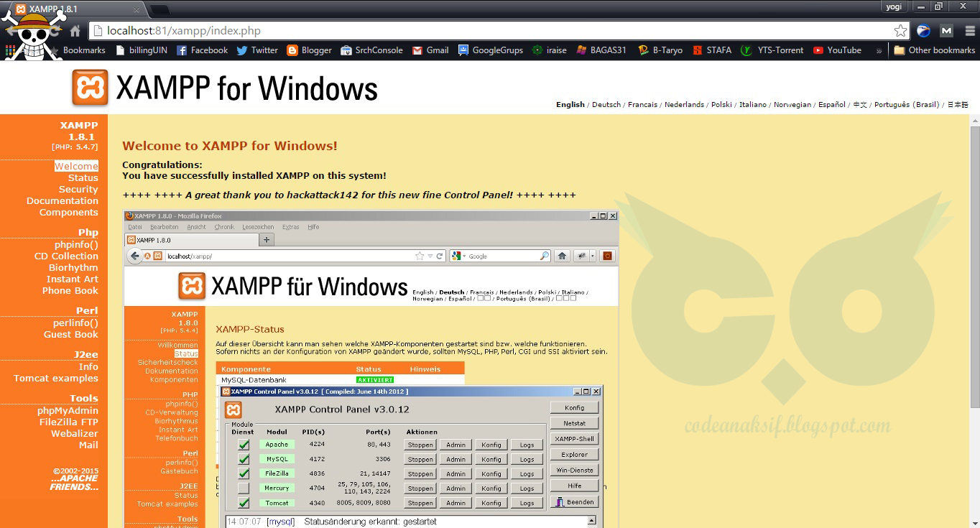This screenshot has width=980, height=528.
Task: Expand the Other bookmarks folder
Action: [x=932, y=50]
